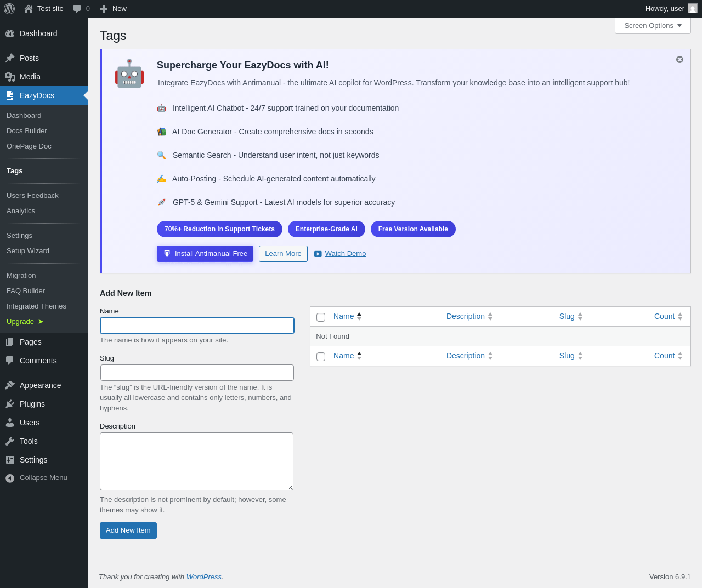Focus the Slug input field
702x588 pixels.
tap(197, 373)
